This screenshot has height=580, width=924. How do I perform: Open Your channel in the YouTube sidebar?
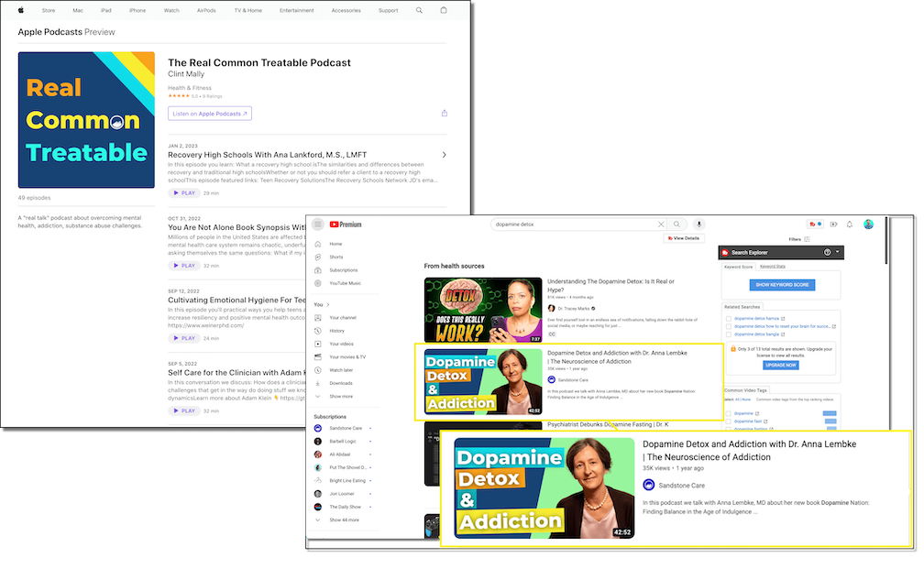point(343,318)
